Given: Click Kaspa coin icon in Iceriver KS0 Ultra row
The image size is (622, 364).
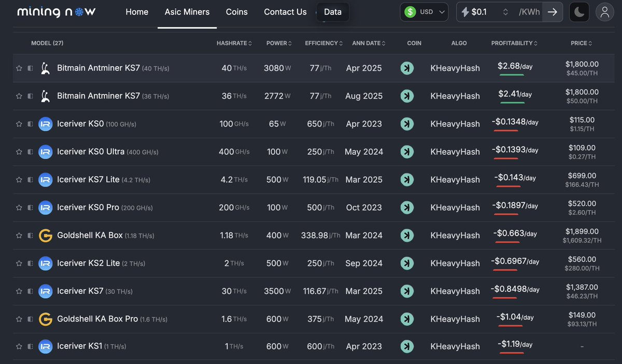Looking at the screenshot, I should (x=407, y=152).
